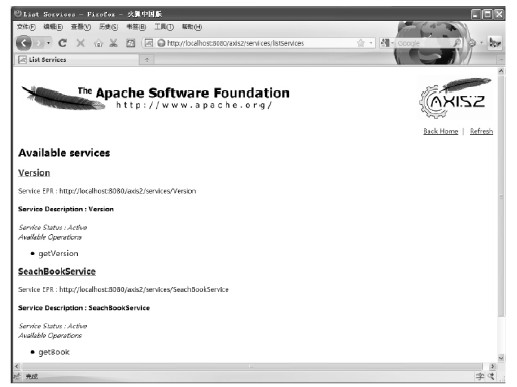Image resolution: width=517 pixels, height=387 pixels.
Task: Open the address bar history dropdown
Action: pos(371,43)
